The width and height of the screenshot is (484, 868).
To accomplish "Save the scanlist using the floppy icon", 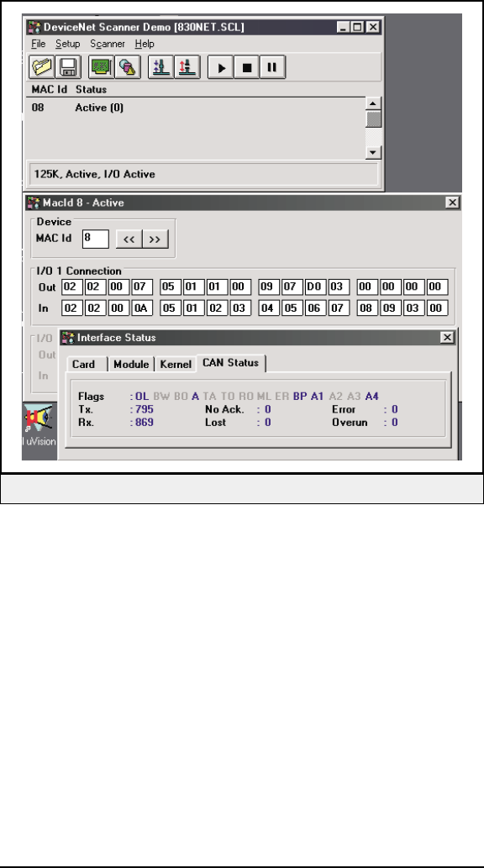I will click(69, 67).
